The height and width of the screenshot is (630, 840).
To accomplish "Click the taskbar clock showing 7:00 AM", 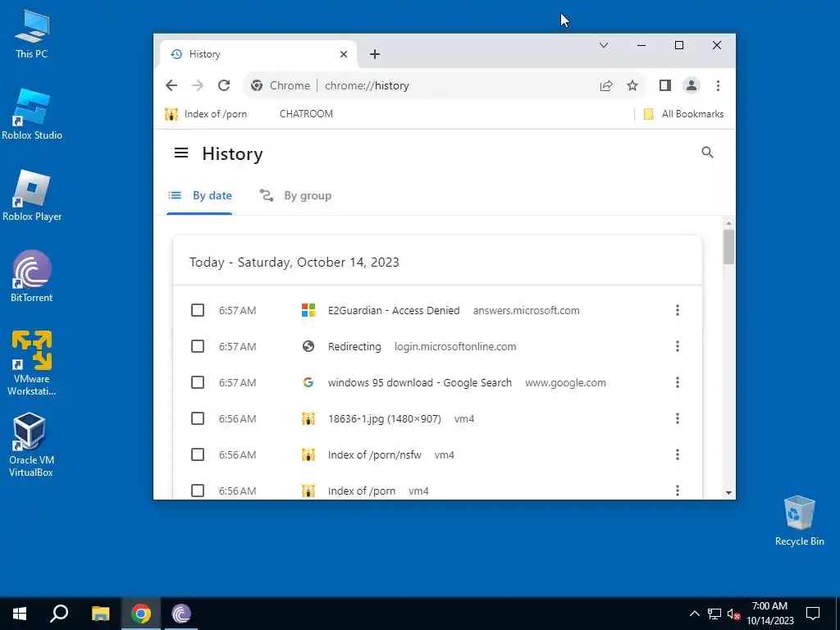I will point(769,614).
